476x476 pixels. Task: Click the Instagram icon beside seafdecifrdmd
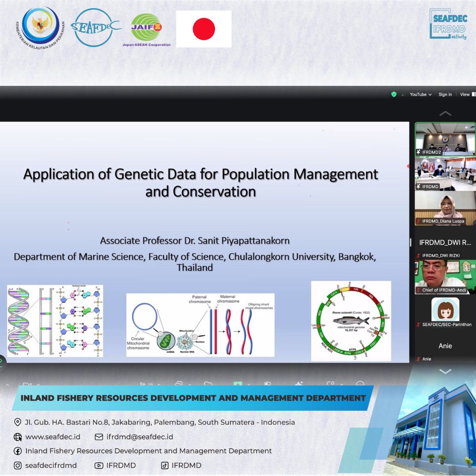point(18,465)
